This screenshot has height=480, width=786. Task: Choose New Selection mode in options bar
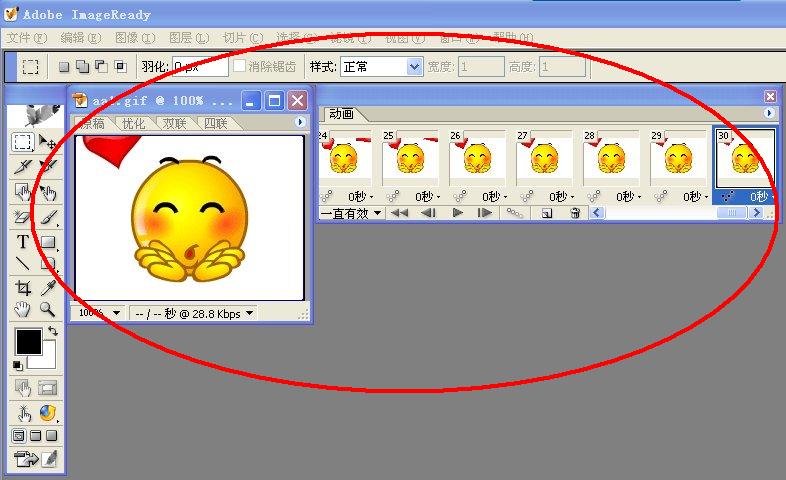coord(64,67)
